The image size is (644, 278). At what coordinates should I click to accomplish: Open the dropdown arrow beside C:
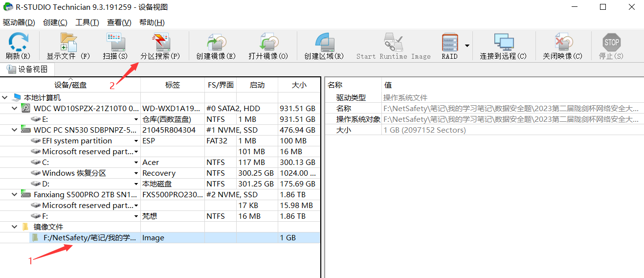tap(136, 162)
